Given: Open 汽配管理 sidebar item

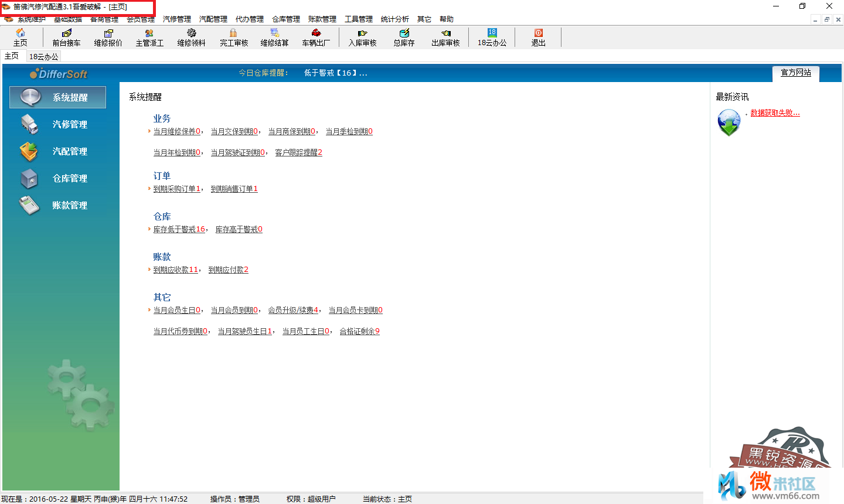Looking at the screenshot, I should tap(57, 151).
